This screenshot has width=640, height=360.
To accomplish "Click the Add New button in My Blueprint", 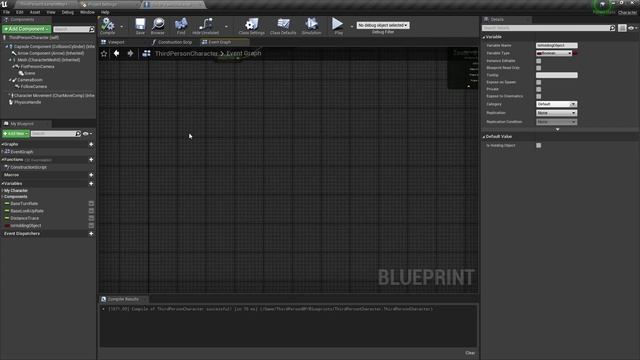I will (16, 133).
